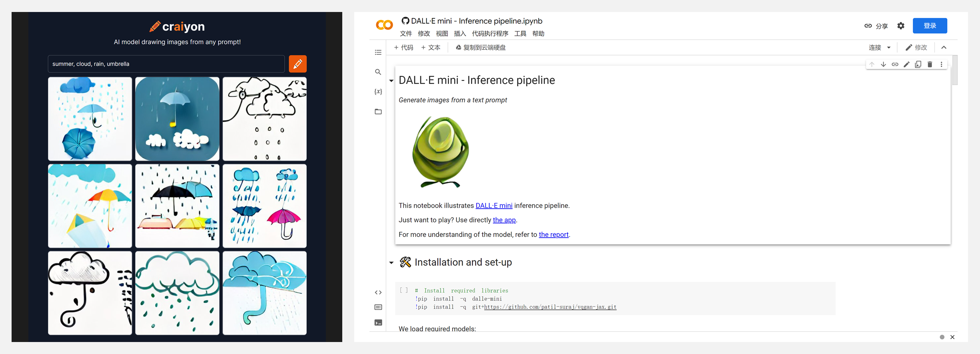Follow the 'the report' hyperlink
980x354 pixels.
[x=553, y=235]
